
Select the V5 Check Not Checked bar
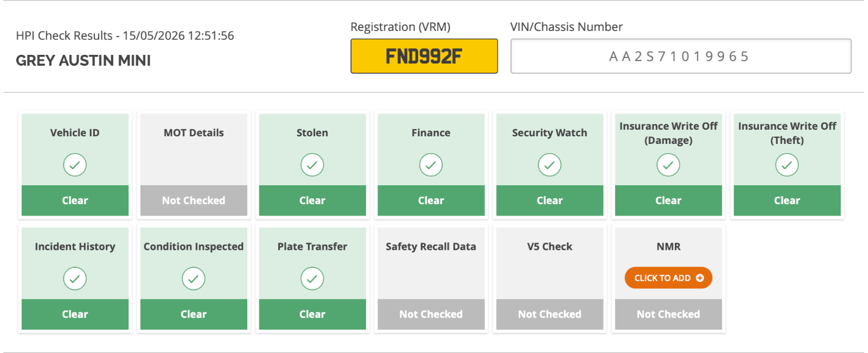tap(550, 314)
